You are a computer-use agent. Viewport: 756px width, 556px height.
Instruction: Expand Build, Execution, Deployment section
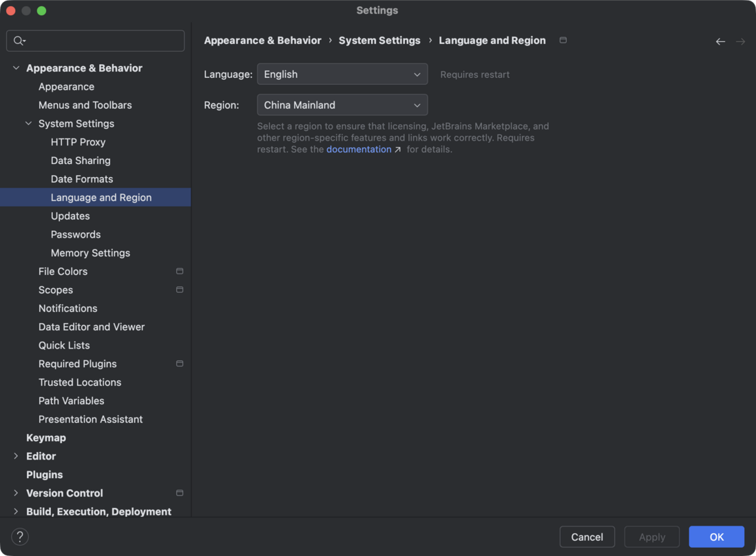click(x=16, y=512)
